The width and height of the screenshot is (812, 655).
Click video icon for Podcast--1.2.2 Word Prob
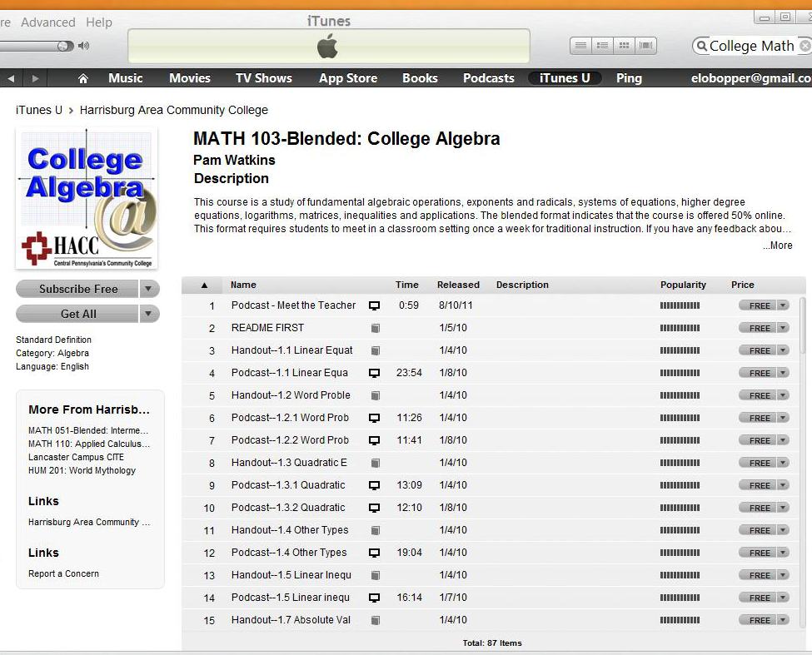point(375,440)
